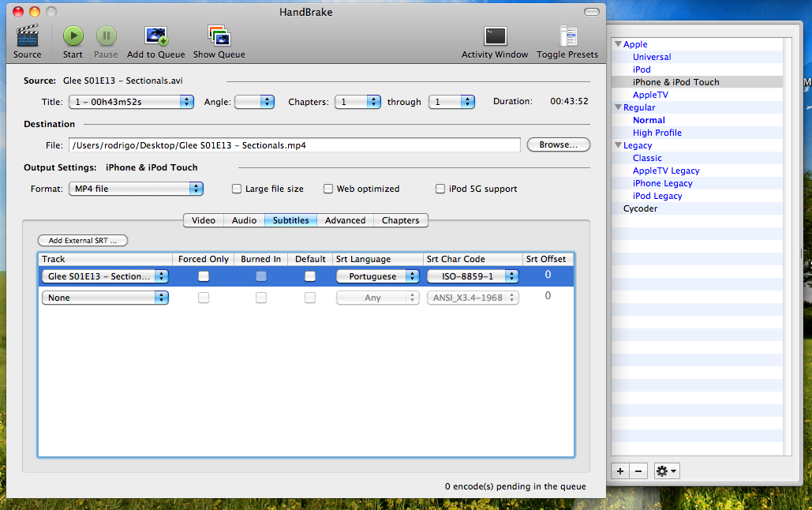Open the starting Chapters dropdown
The width and height of the screenshot is (812, 510).
click(x=357, y=102)
